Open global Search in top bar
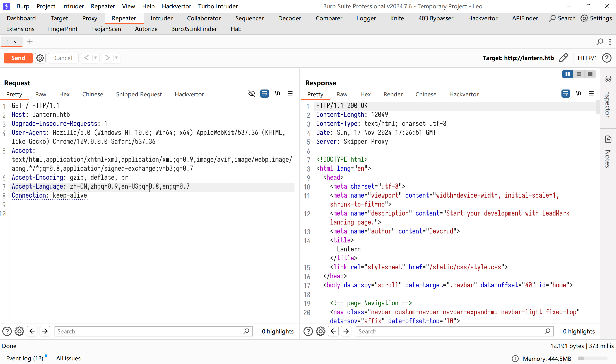 pyautogui.click(x=562, y=18)
